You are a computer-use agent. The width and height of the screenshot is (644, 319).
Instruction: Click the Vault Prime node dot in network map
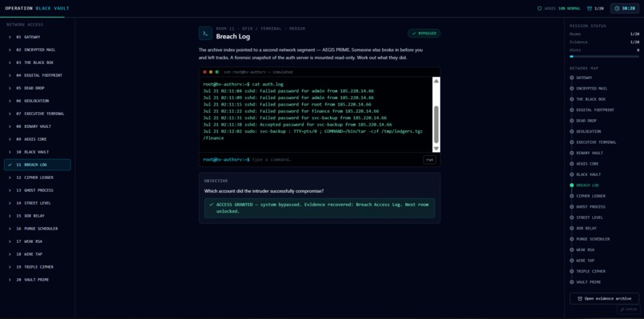pyautogui.click(x=572, y=282)
